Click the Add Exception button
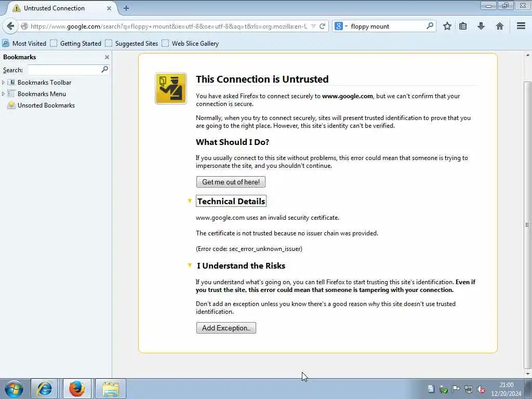Screen dimensions: 532x399 (x=226, y=328)
